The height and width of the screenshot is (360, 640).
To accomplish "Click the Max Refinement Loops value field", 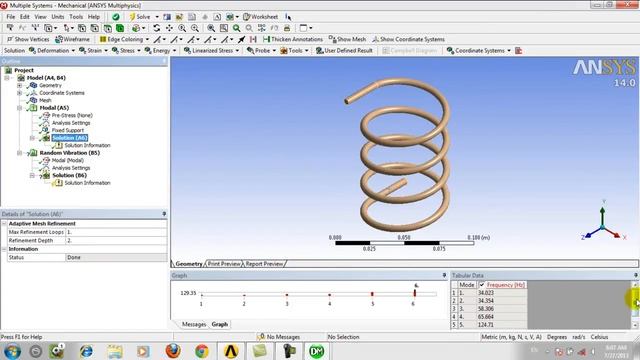I will pos(116,232).
